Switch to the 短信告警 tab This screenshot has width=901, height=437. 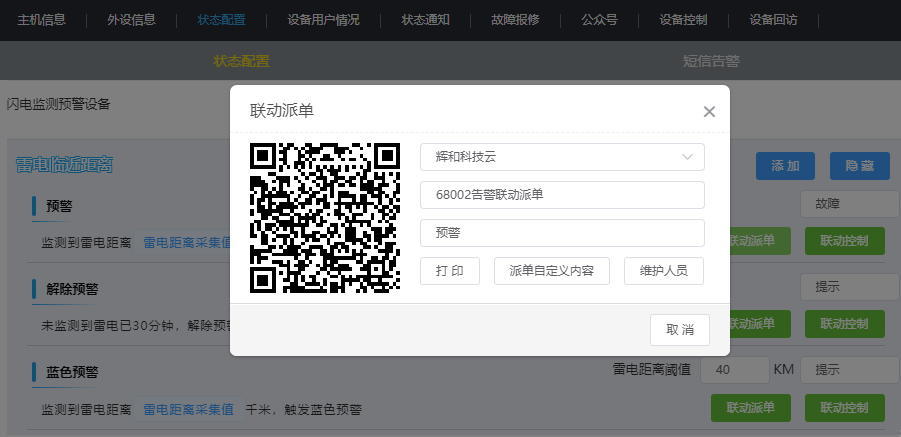711,61
